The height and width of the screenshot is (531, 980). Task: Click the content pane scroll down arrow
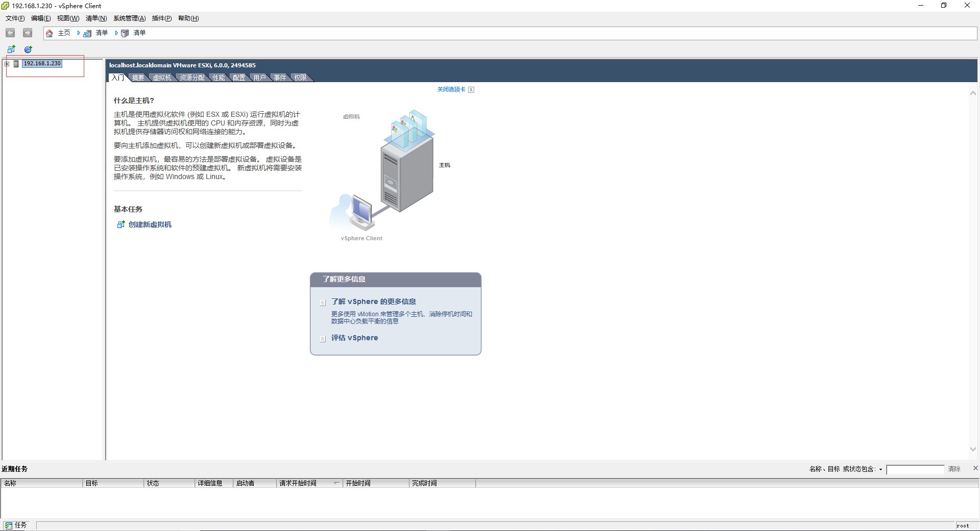tap(973, 449)
